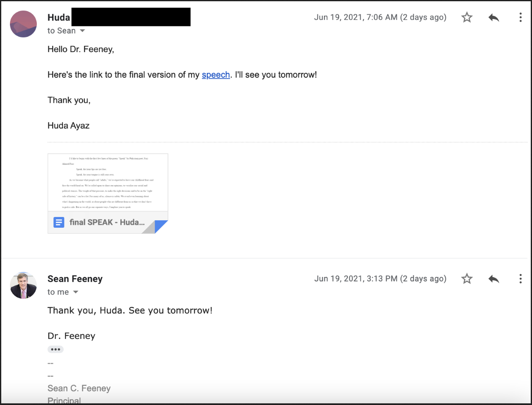Show trimmed content with the ellipsis button
Screen dimensions: 532x405
point(55,350)
